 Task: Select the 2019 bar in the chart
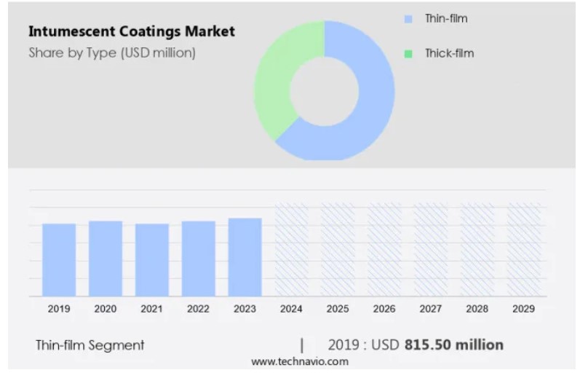[x=59, y=259]
